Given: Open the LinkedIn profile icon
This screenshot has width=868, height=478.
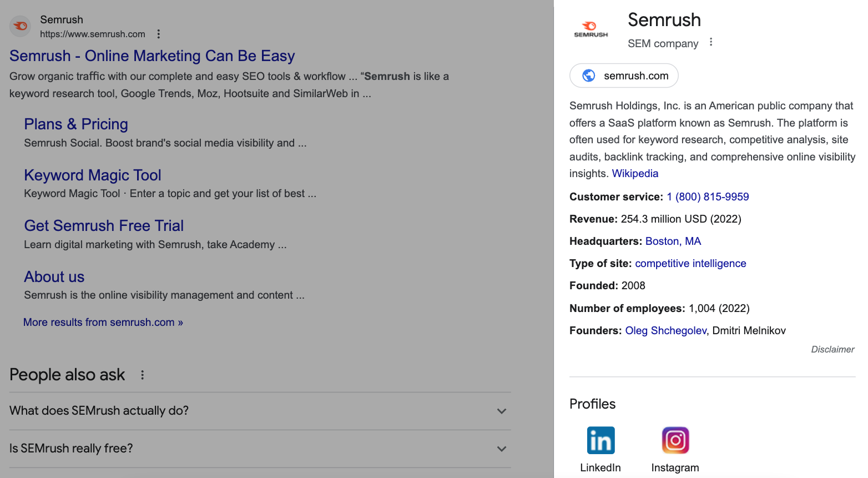Looking at the screenshot, I should pyautogui.click(x=600, y=440).
